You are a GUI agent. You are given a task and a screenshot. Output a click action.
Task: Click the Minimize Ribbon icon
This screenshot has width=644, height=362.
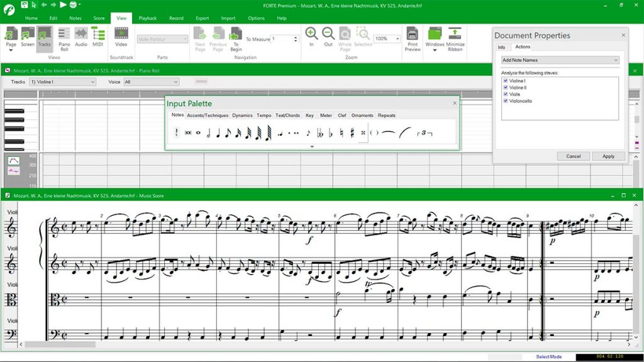455,38
